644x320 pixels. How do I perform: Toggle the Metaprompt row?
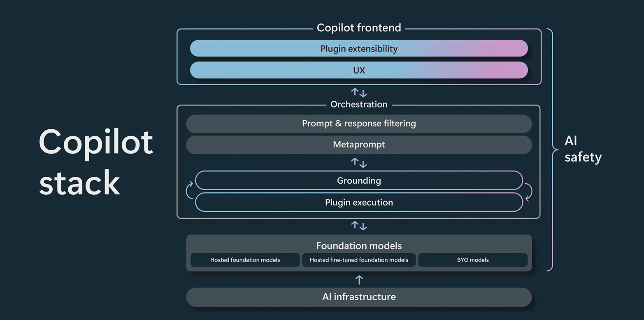358,145
